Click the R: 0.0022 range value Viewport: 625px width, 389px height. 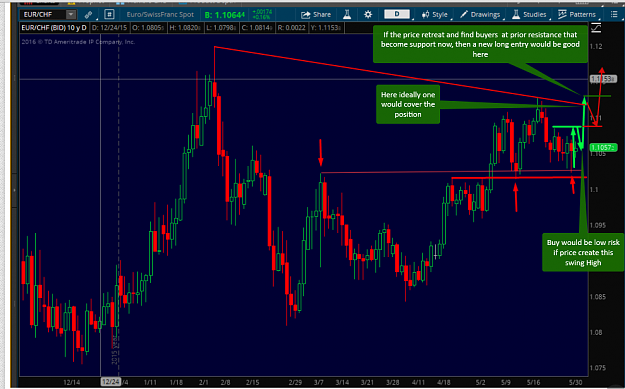[x=291, y=28]
